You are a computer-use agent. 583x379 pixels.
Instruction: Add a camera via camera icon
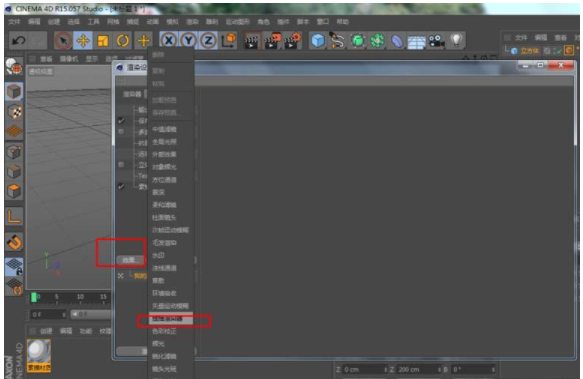437,41
